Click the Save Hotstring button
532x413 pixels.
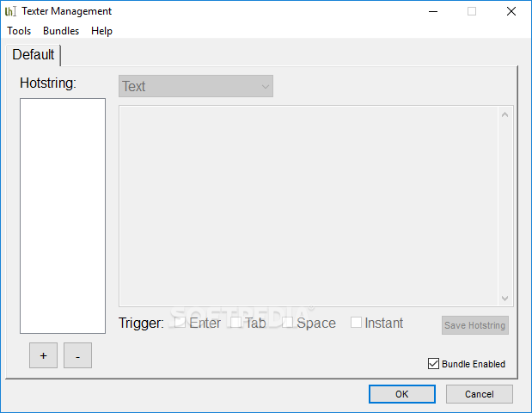coord(475,325)
